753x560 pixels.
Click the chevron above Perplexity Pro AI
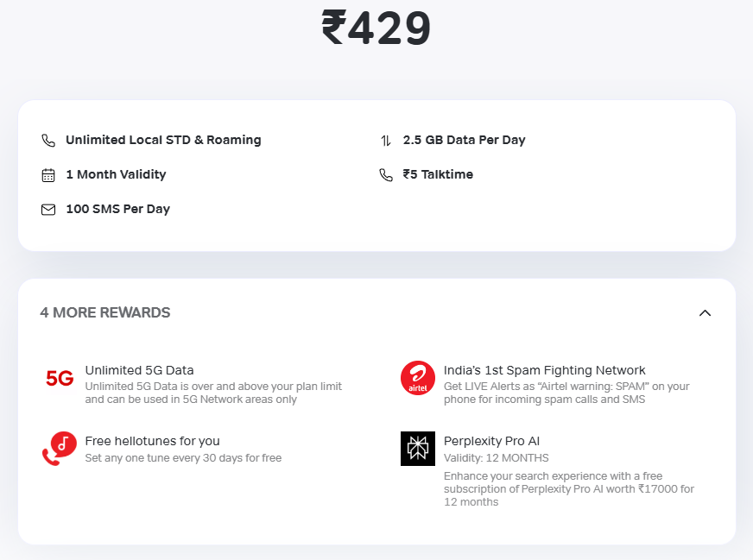(705, 312)
